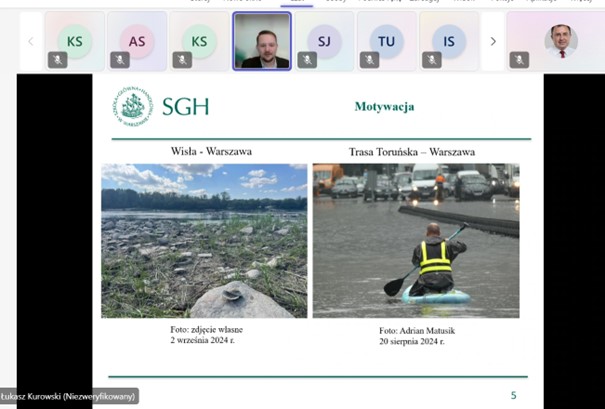605x409 pixels.
Task: Click the muted mic icon on SJ tile
Action: (307, 60)
